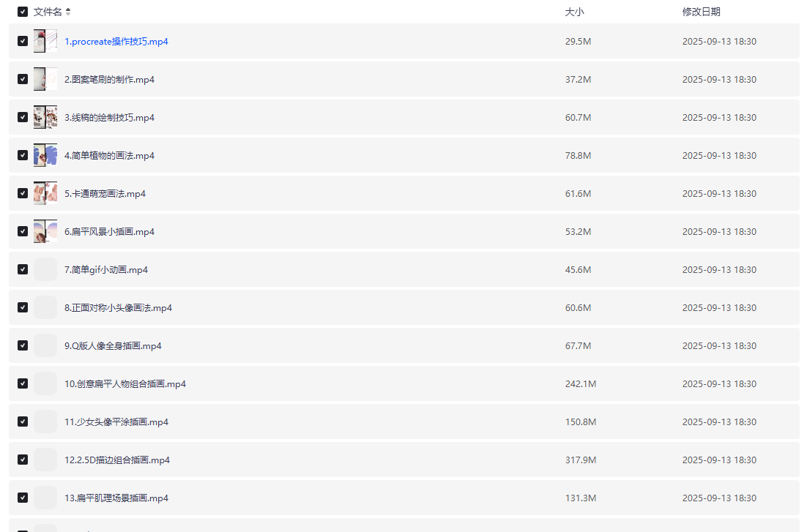Viewport: 807px width, 532px height.
Task: Click the thumbnail of 3.线稿的绘制技巧.mp4
Action: 45,117
